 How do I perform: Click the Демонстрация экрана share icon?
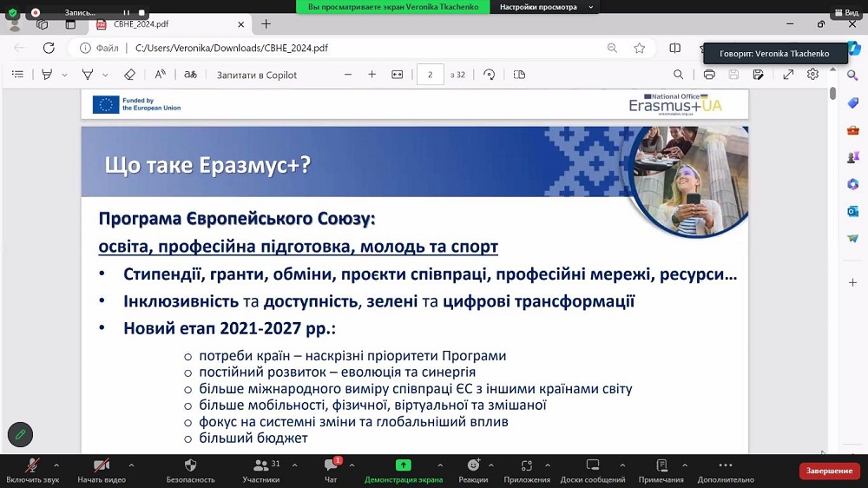[403, 465]
